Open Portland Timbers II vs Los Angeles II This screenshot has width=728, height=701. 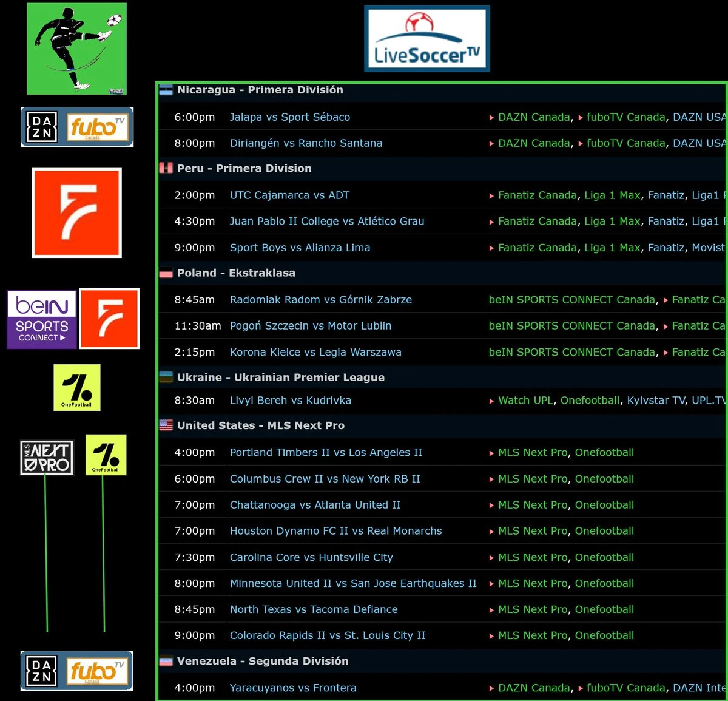[326, 453]
